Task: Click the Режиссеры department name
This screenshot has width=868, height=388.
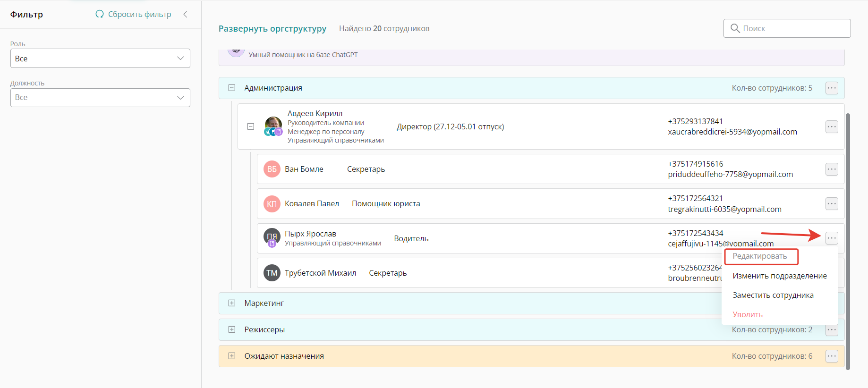Action: point(264,329)
